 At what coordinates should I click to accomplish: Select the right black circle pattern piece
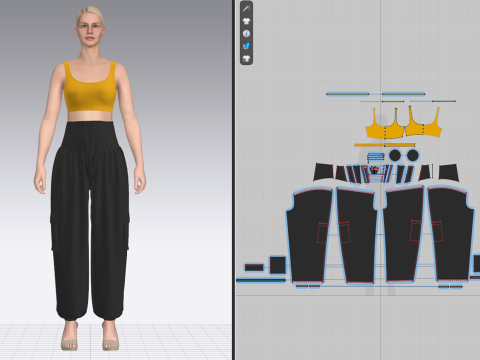[x=413, y=155]
